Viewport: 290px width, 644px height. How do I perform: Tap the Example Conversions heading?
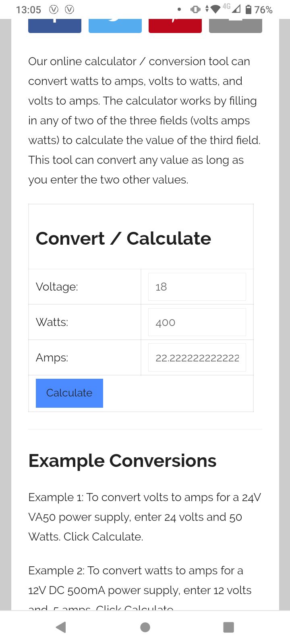click(122, 460)
